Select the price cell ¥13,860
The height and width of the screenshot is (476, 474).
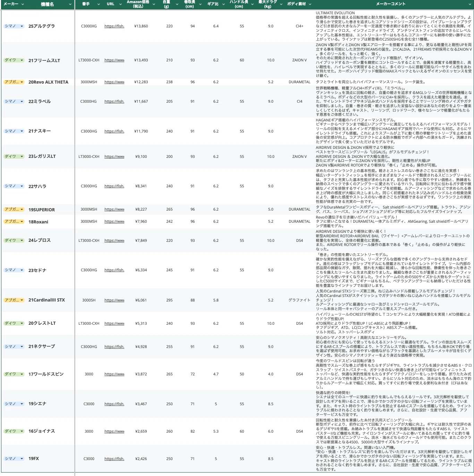click(141, 26)
